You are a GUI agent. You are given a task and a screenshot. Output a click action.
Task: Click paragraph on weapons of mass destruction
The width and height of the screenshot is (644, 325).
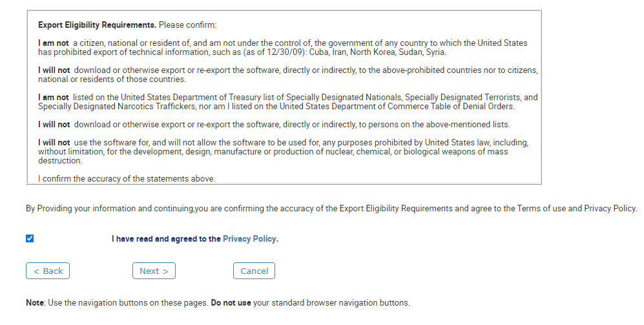[x=284, y=152]
